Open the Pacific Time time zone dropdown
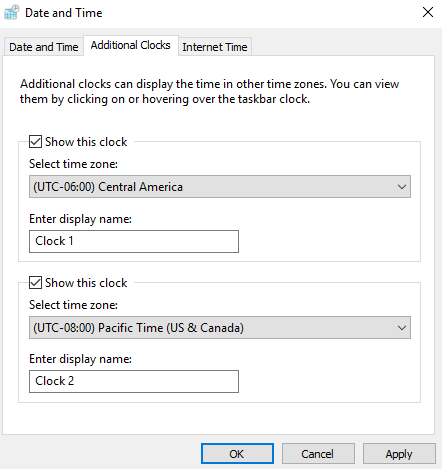The height and width of the screenshot is (469, 442). pos(220,328)
